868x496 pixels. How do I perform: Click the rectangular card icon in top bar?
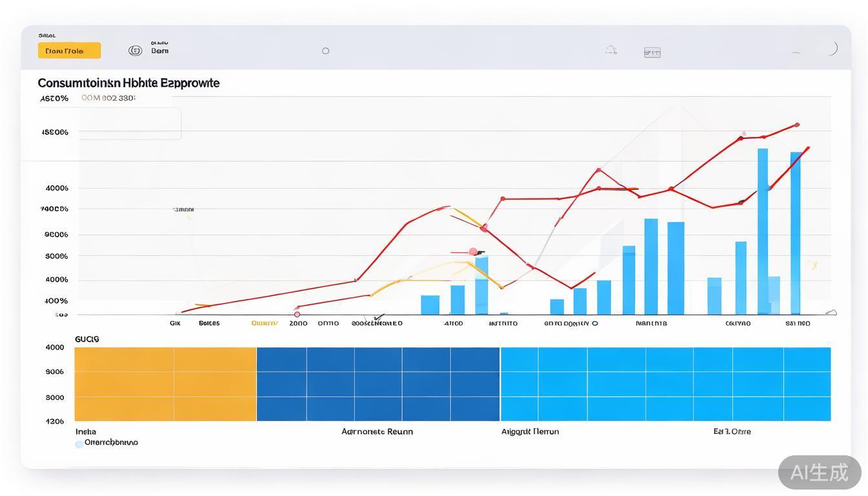pyautogui.click(x=652, y=52)
